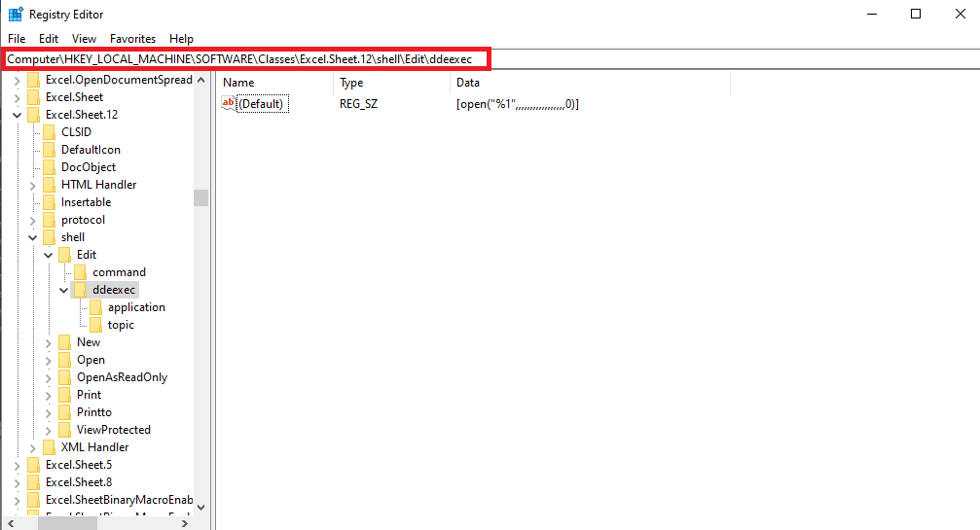Click the open("%1") data value
Viewport: 980px width, 530px height.
point(518,104)
